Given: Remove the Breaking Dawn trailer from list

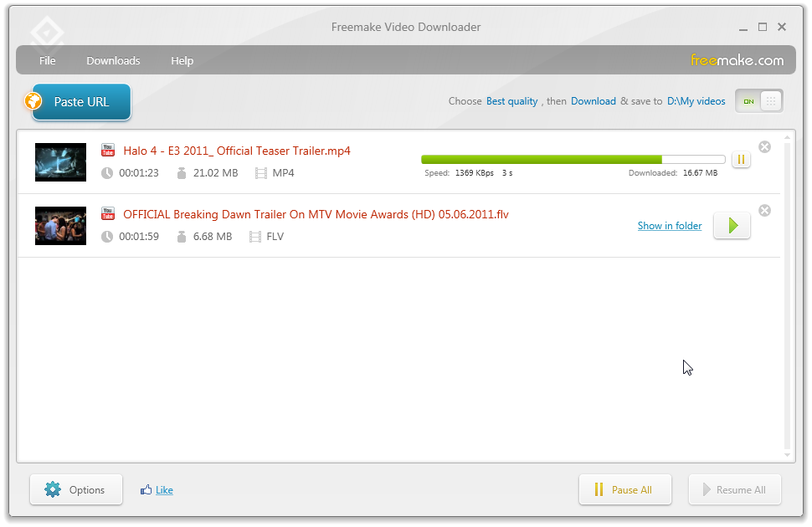Looking at the screenshot, I should click(x=764, y=211).
